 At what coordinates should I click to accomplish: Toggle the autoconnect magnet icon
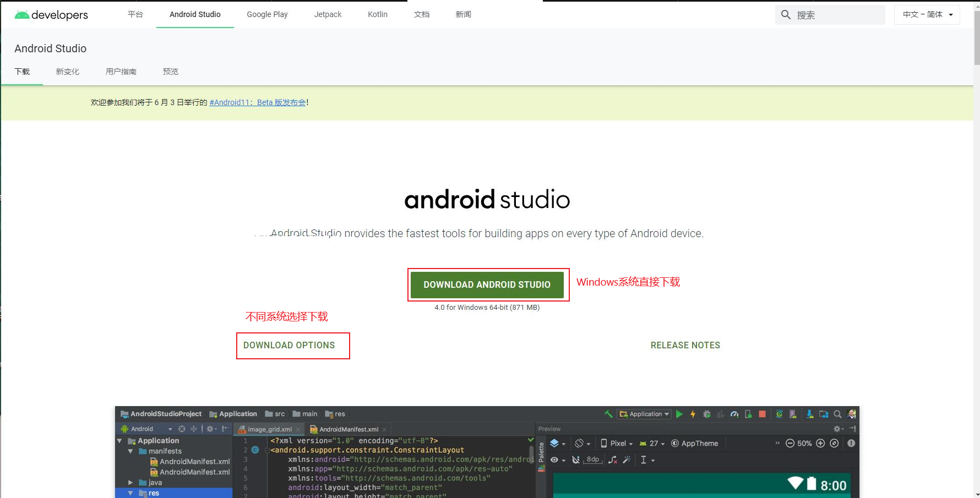pyautogui.click(x=576, y=460)
